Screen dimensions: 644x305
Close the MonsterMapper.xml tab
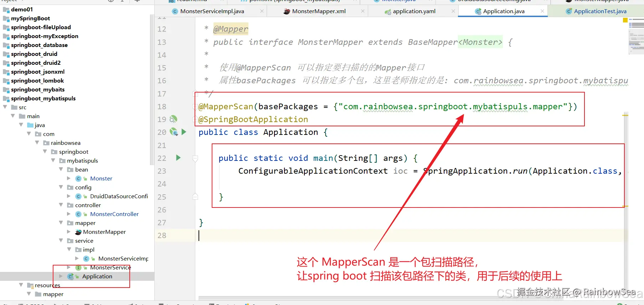363,11
